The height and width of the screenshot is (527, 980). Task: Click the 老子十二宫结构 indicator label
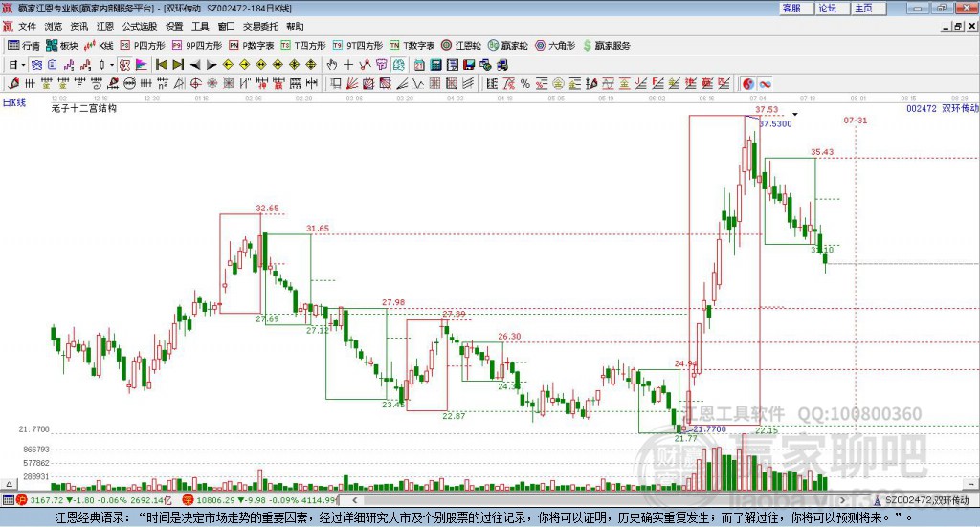point(84,108)
